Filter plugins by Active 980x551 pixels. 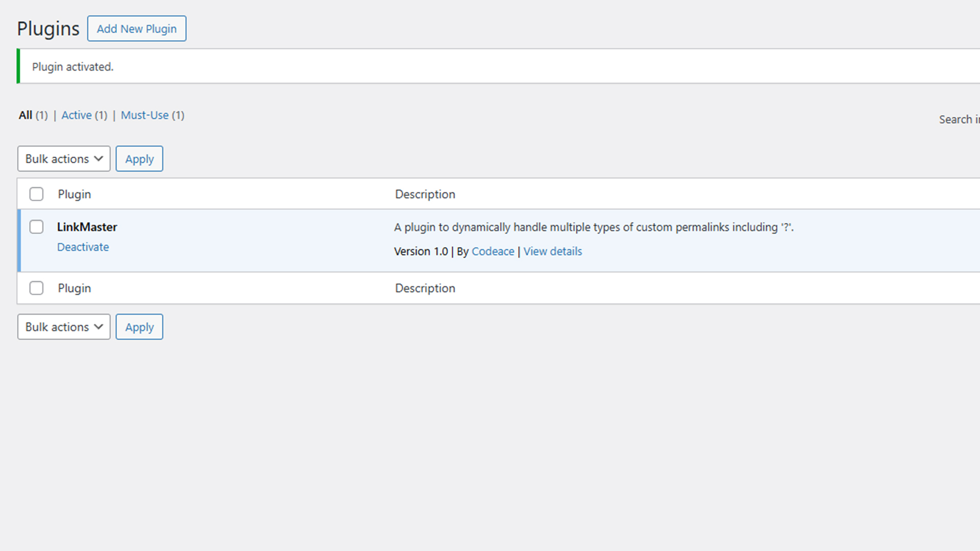pyautogui.click(x=84, y=115)
